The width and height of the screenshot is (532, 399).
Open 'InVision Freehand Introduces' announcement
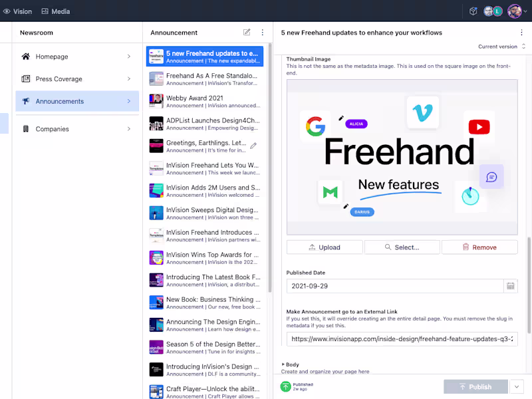pyautogui.click(x=205, y=235)
